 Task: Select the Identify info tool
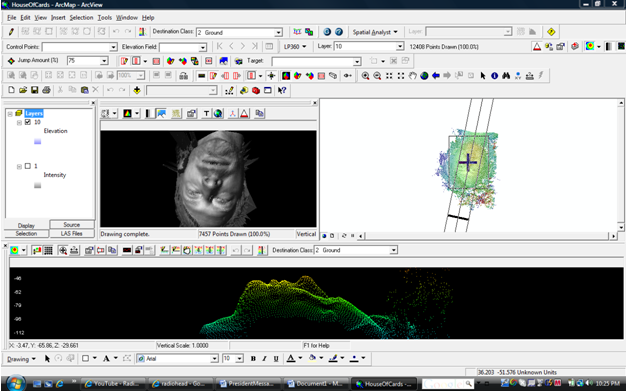coord(494,75)
